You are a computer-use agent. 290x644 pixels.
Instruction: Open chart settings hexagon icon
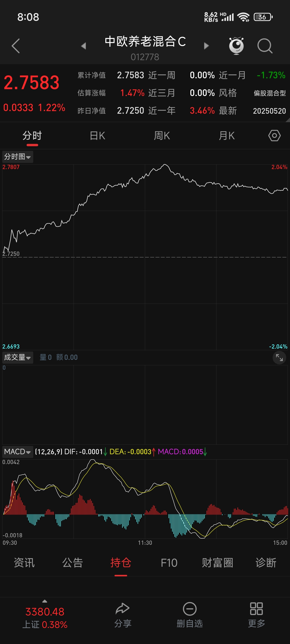(274, 136)
